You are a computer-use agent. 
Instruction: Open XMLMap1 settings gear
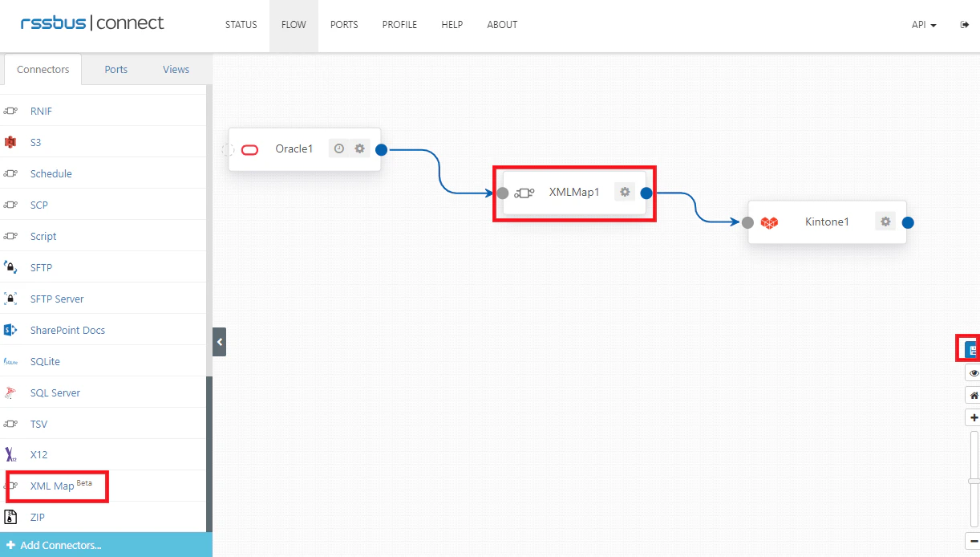(x=625, y=192)
